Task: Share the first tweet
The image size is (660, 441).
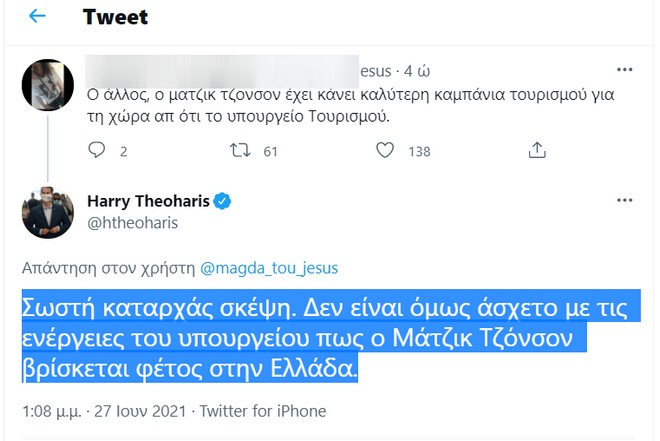Action: point(537,150)
